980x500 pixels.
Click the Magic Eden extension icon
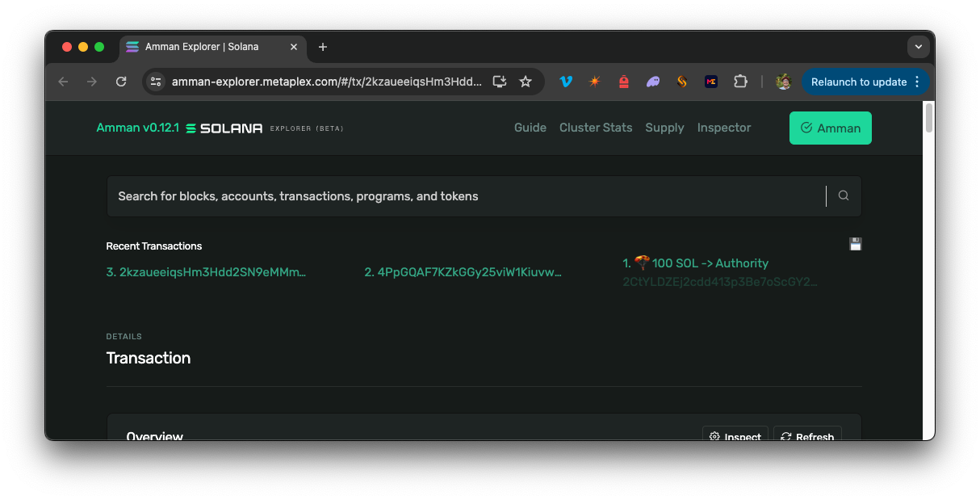click(x=711, y=82)
